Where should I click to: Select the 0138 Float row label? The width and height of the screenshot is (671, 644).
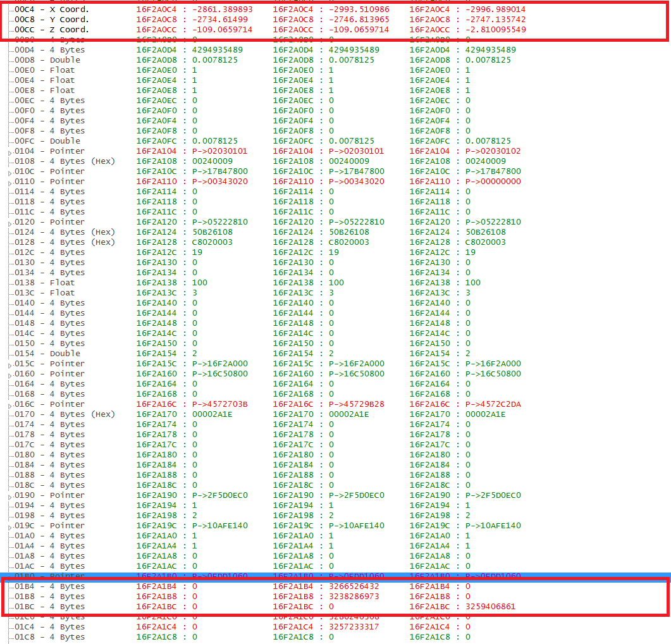[x=44, y=283]
